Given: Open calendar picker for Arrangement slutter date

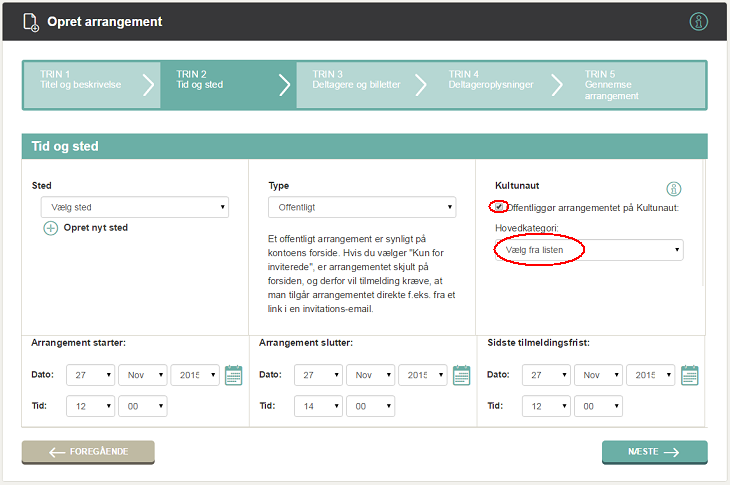Looking at the screenshot, I should pyautogui.click(x=461, y=375).
